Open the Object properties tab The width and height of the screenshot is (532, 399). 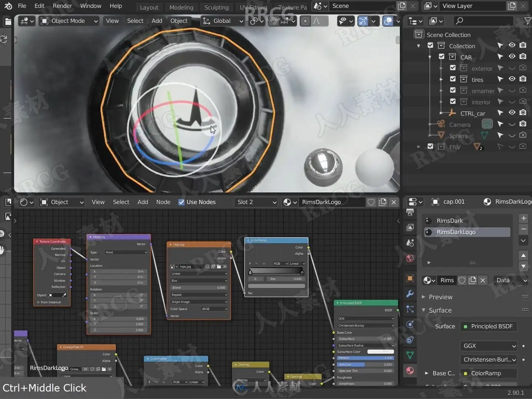click(410, 278)
